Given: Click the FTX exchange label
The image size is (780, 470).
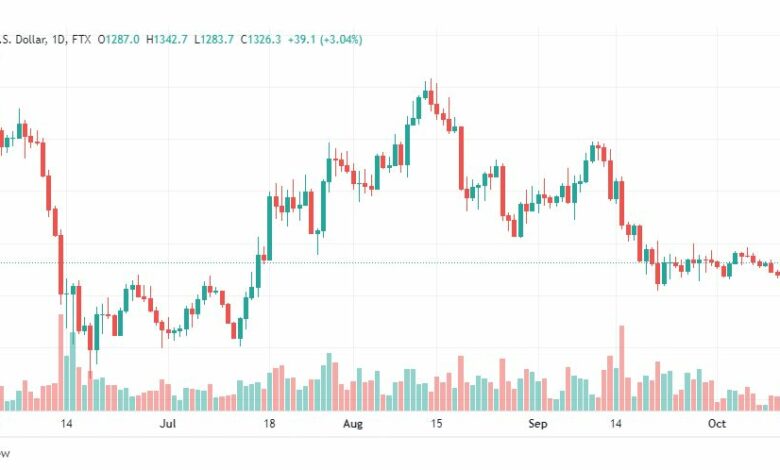Looking at the screenshot, I should point(82,39).
